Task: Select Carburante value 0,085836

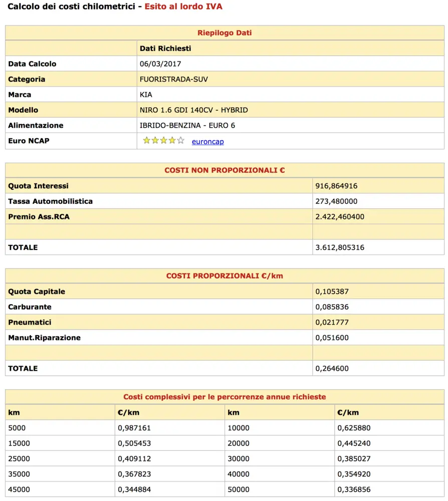Action: tap(332, 307)
